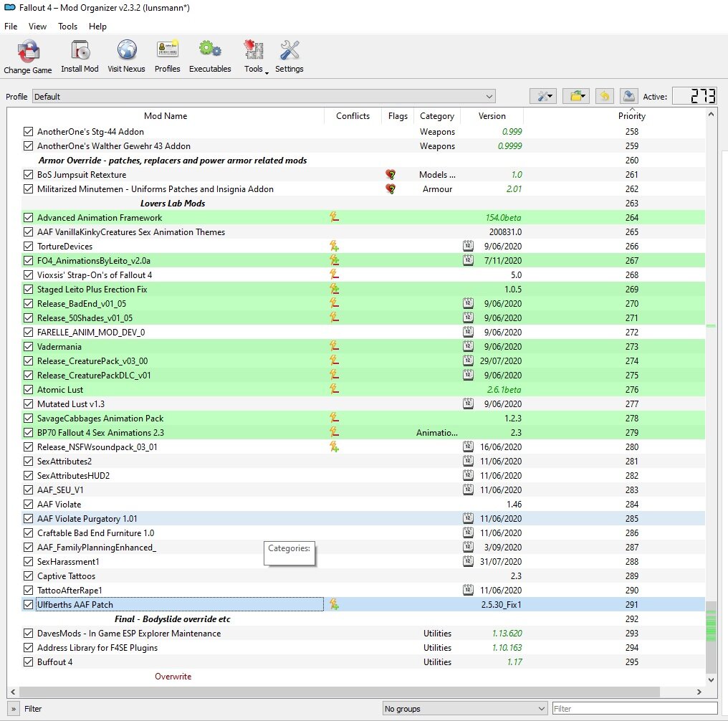Open the View menu
This screenshot has width=728, height=721.
[37, 27]
